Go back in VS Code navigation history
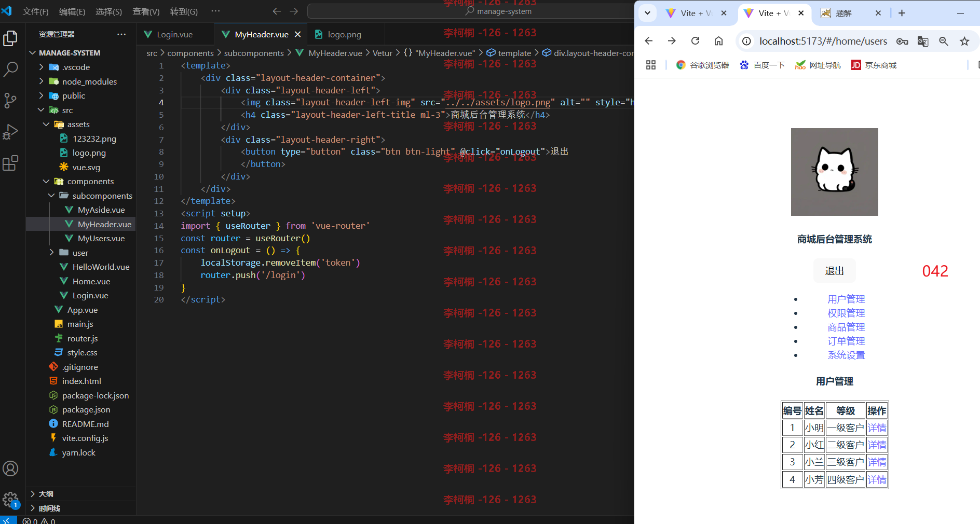Viewport: 980px width, 524px height. (x=277, y=11)
